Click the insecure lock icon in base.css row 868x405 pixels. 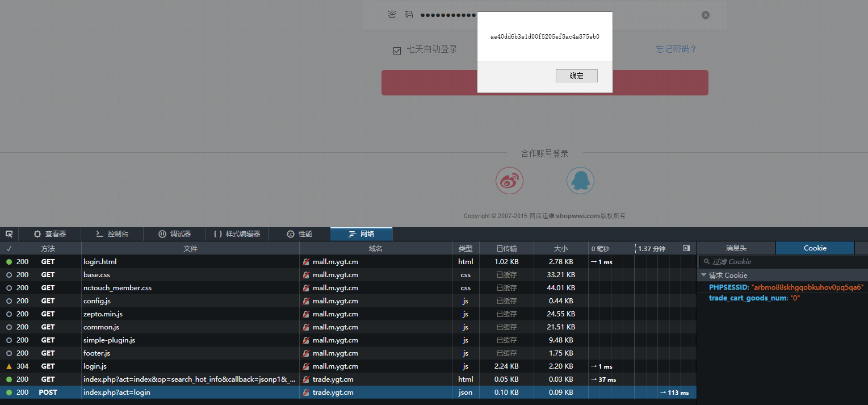click(x=306, y=275)
